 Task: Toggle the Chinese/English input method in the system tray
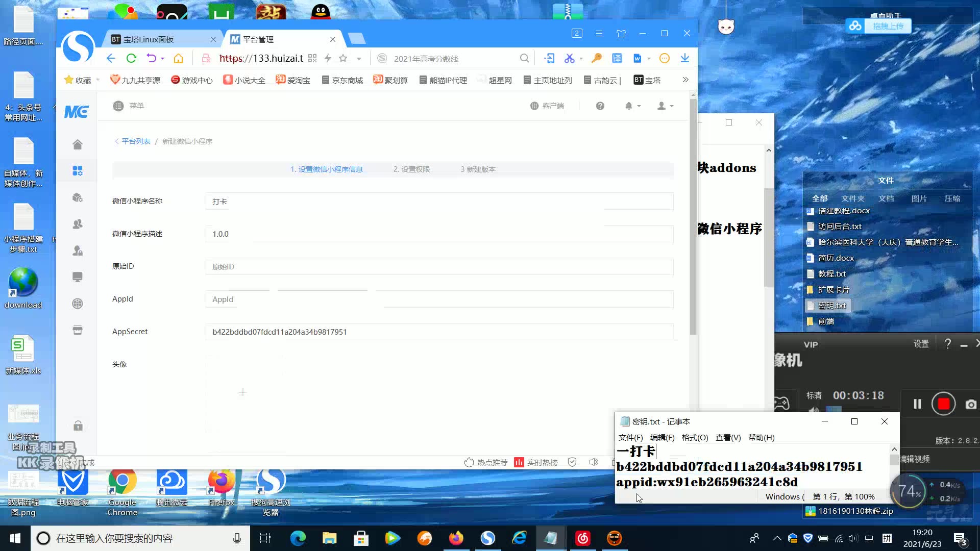click(x=869, y=538)
